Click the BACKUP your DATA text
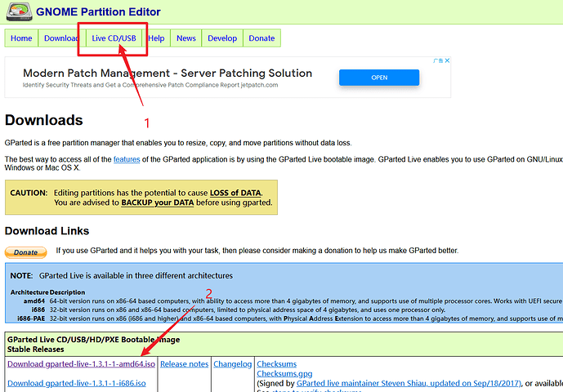Screen dimensions: 563x392 157,203
